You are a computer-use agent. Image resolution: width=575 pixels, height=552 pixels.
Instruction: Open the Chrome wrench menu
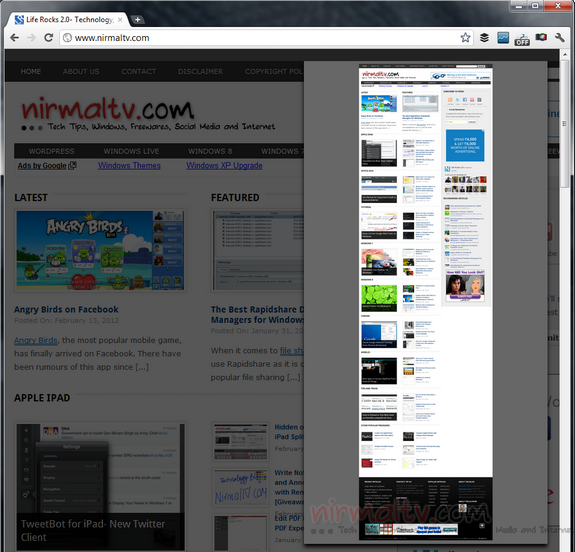560,37
